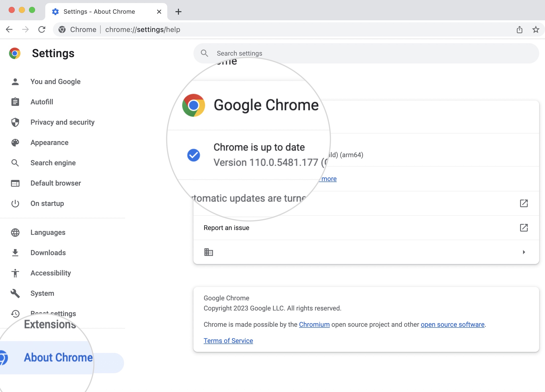
Task: Select the Settings - About Chrome tab
Action: [x=106, y=12]
